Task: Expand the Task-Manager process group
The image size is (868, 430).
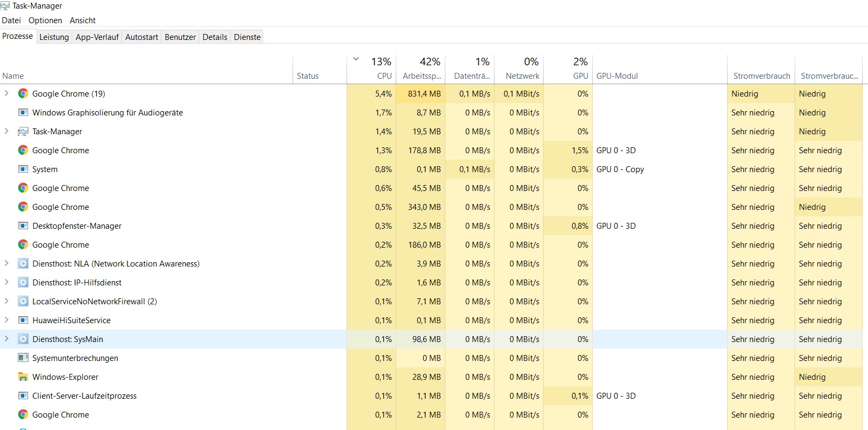Action: click(x=6, y=131)
